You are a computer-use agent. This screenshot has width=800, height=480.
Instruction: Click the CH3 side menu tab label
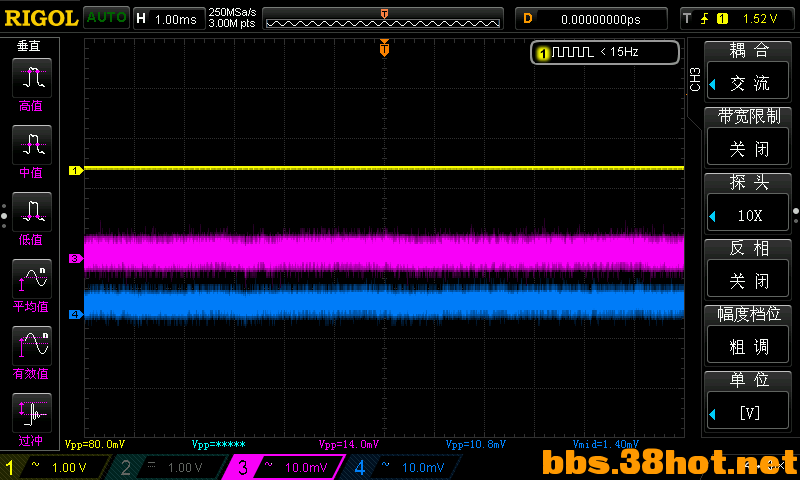tap(695, 79)
